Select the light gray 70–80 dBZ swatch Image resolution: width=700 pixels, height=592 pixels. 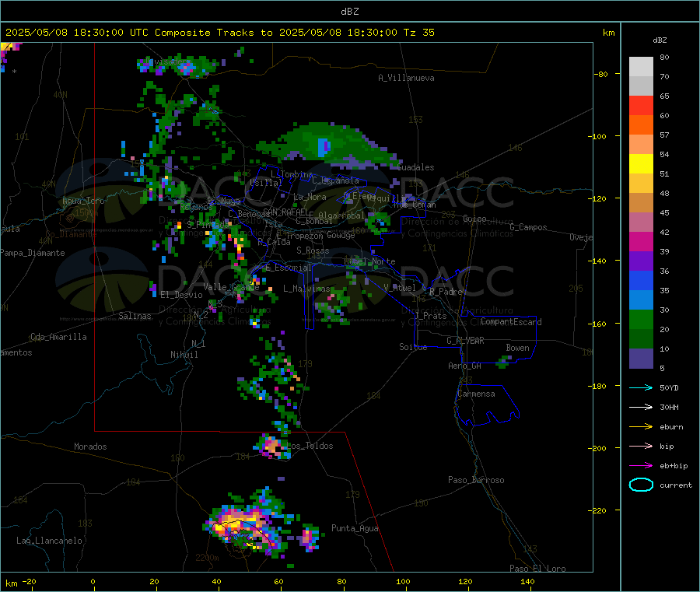[641, 67]
